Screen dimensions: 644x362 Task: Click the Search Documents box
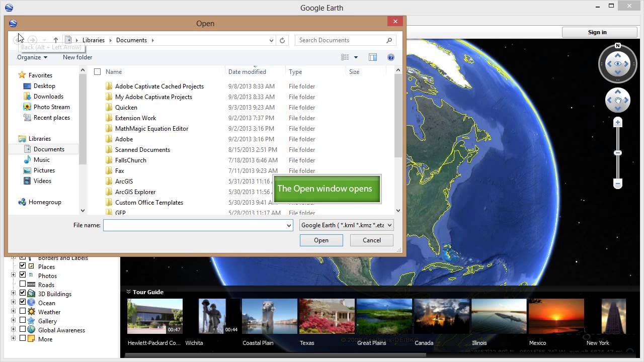pyautogui.click(x=346, y=40)
